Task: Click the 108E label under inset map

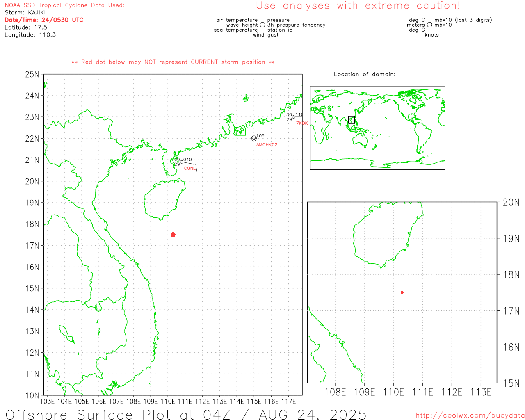Action: coord(335,392)
